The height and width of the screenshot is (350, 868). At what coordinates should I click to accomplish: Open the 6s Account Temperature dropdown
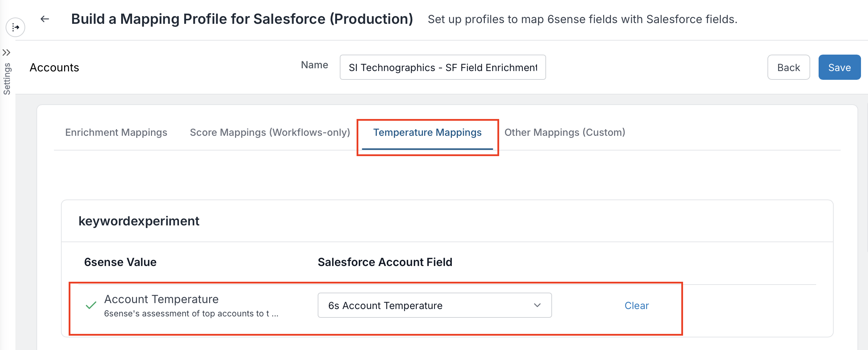[x=435, y=305]
